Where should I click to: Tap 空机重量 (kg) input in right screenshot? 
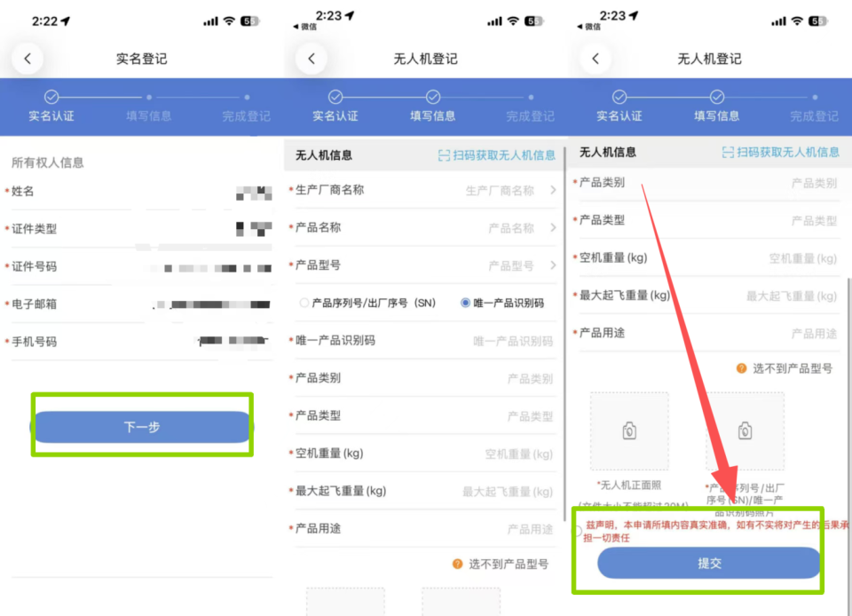pyautogui.click(x=707, y=258)
